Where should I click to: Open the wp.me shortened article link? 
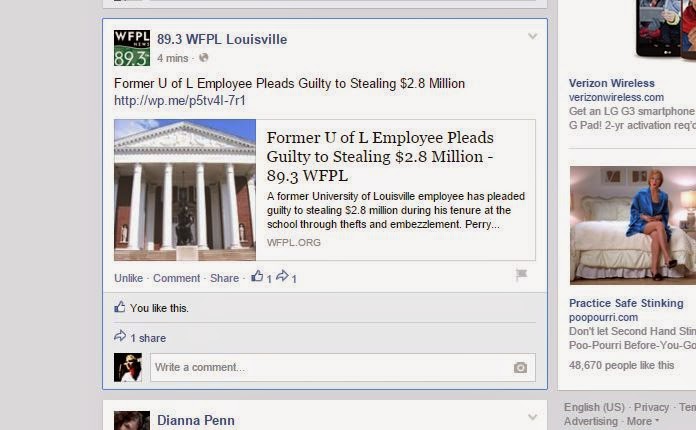[x=180, y=101]
